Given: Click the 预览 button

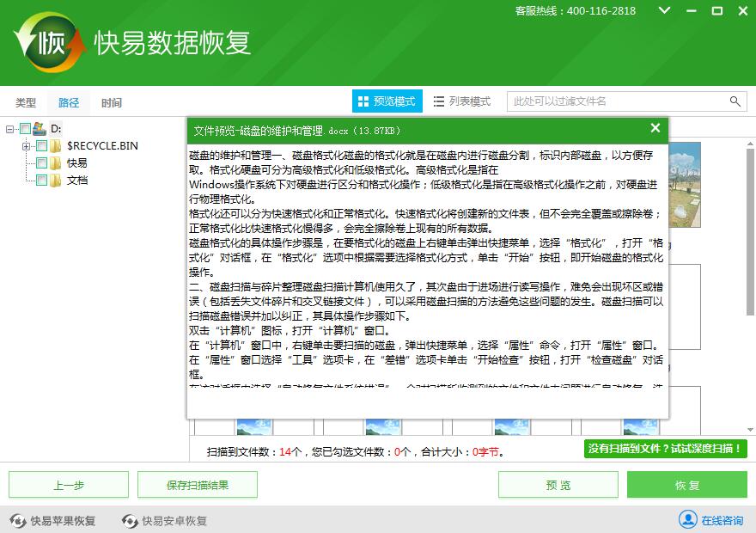Looking at the screenshot, I should click(x=558, y=484).
